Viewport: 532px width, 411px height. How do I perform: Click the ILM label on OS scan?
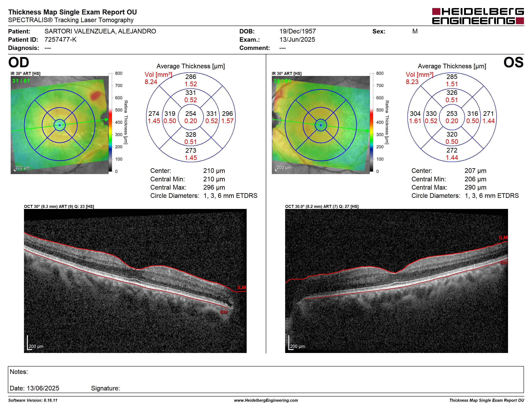coord(503,237)
